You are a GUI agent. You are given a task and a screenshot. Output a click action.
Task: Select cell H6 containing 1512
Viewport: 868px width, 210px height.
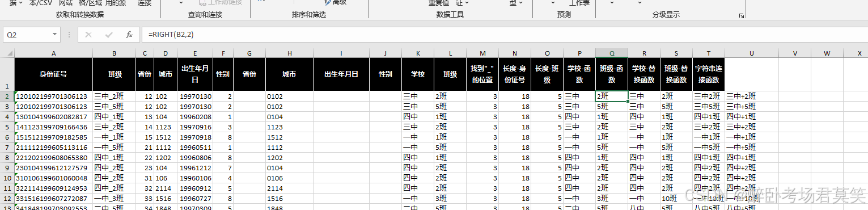click(289, 137)
